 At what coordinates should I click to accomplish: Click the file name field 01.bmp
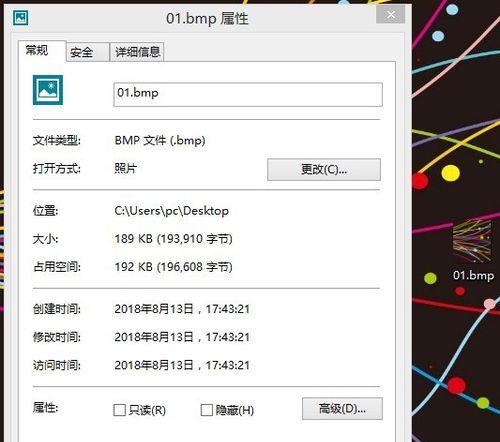[x=248, y=95]
